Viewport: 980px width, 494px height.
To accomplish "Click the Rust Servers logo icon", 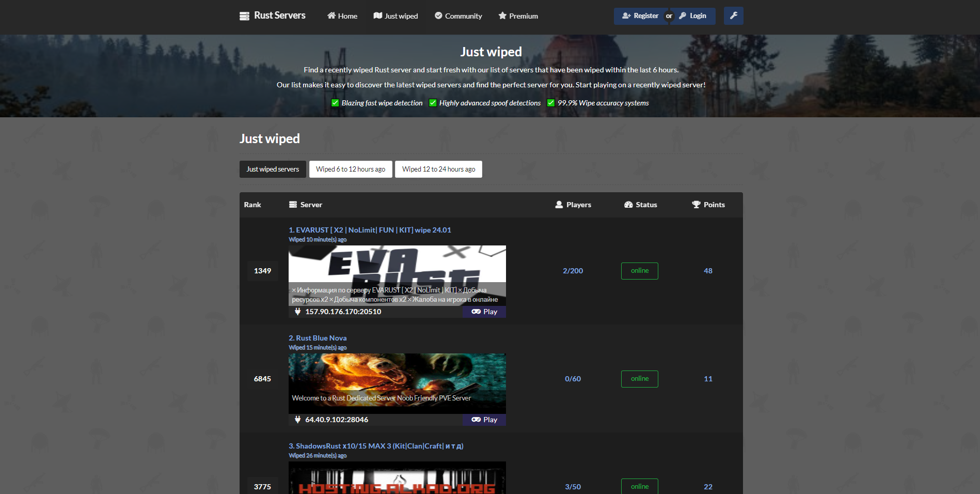I will 244,16.
